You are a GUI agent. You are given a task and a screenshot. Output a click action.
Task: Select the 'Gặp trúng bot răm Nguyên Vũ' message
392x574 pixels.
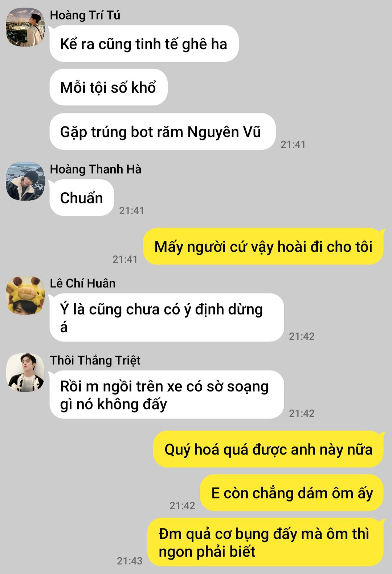(x=162, y=132)
